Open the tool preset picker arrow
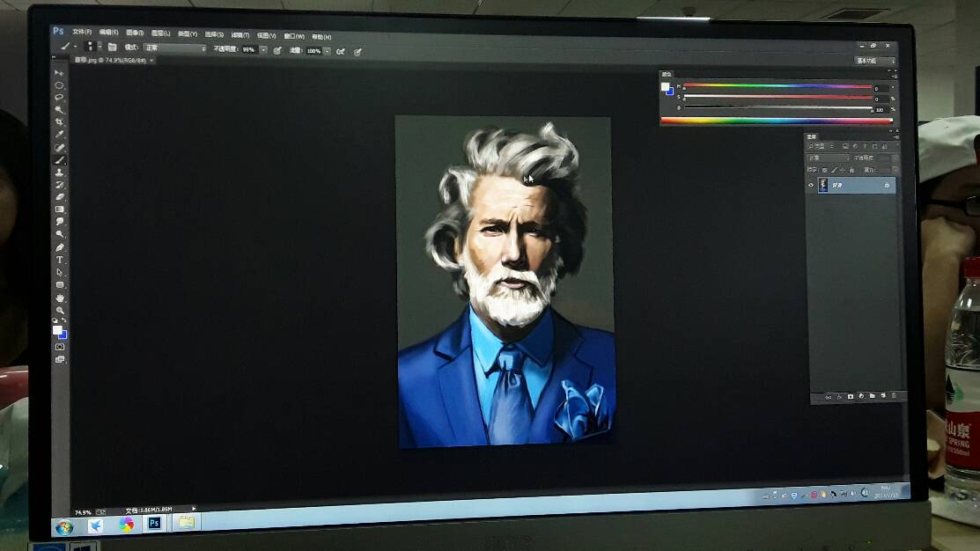Screen dimensions: 980x551 point(75,47)
